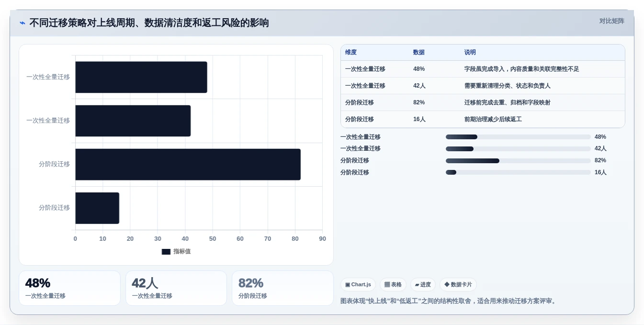This screenshot has width=644, height=325.
Task: Click the x-axis tick label 50
Action: pos(213,238)
